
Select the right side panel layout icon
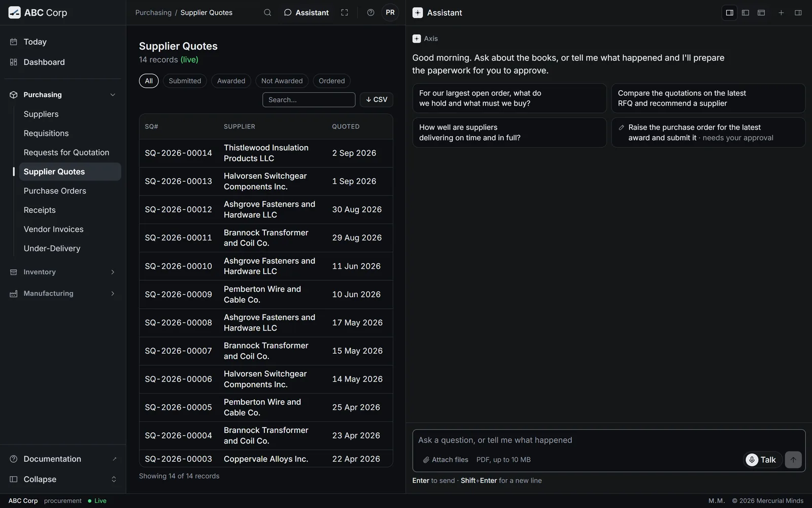tap(729, 13)
